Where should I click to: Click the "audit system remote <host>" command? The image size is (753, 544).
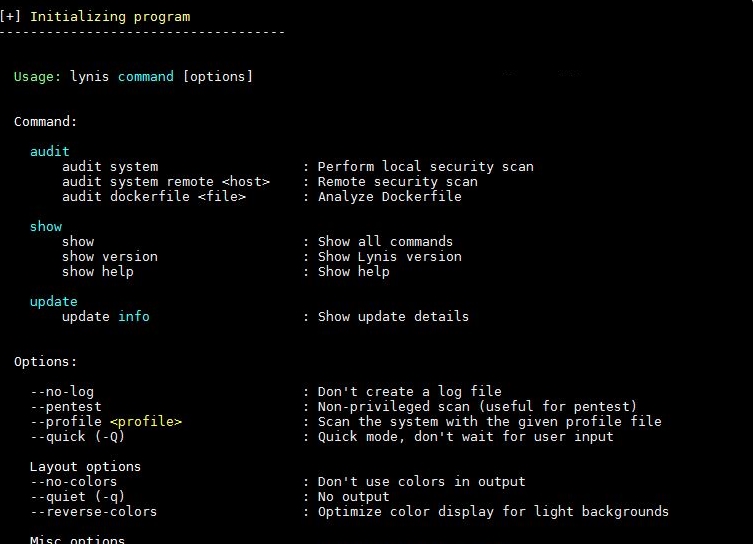point(166,181)
